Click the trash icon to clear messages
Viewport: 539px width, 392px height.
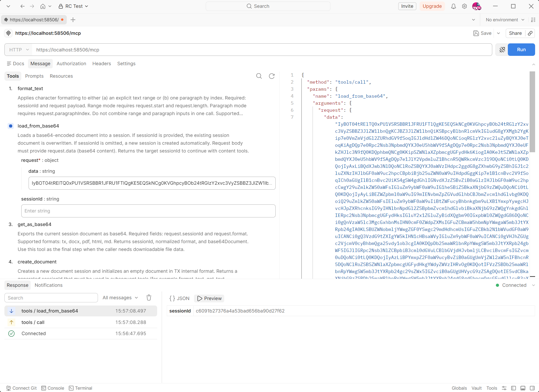(x=149, y=298)
